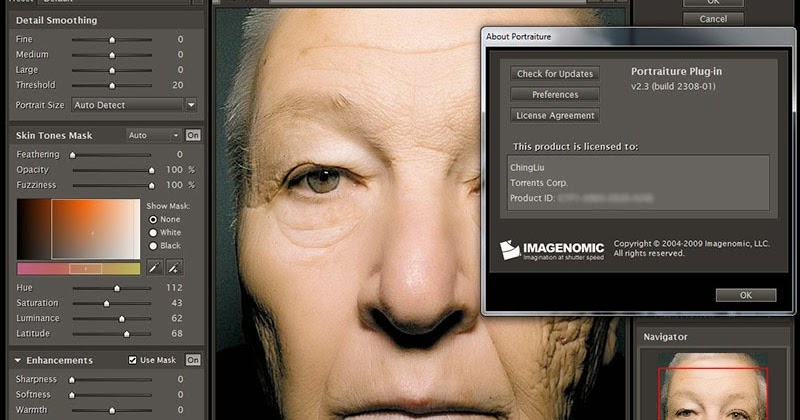Click the Saturation value 43
This screenshot has height=420, width=800.
click(177, 303)
